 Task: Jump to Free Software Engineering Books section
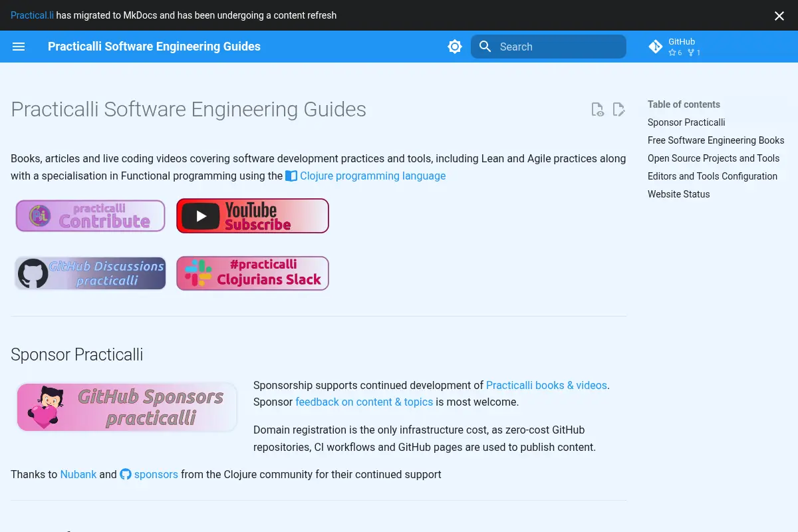coord(716,140)
